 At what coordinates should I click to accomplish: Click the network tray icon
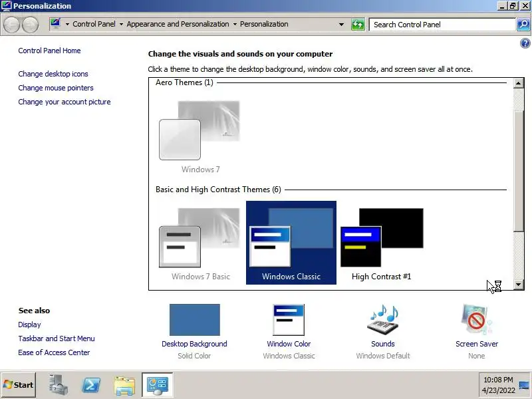(524, 385)
